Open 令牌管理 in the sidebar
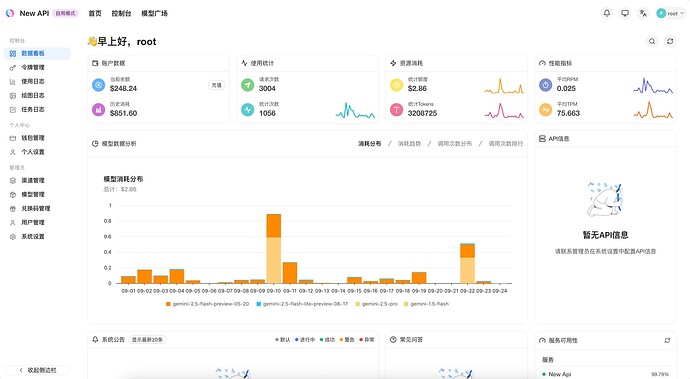Screen dimensions: 690x379 click(37, 67)
